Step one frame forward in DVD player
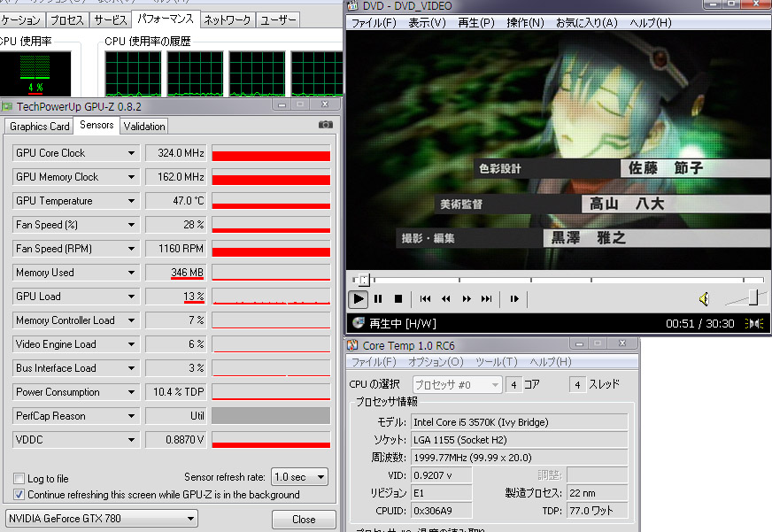 pos(514,298)
